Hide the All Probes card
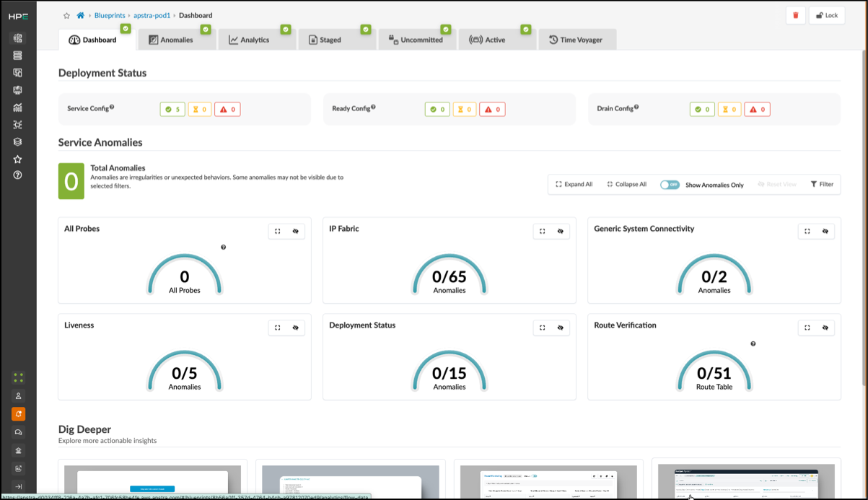Viewport: 868px width, 500px height. (x=296, y=232)
